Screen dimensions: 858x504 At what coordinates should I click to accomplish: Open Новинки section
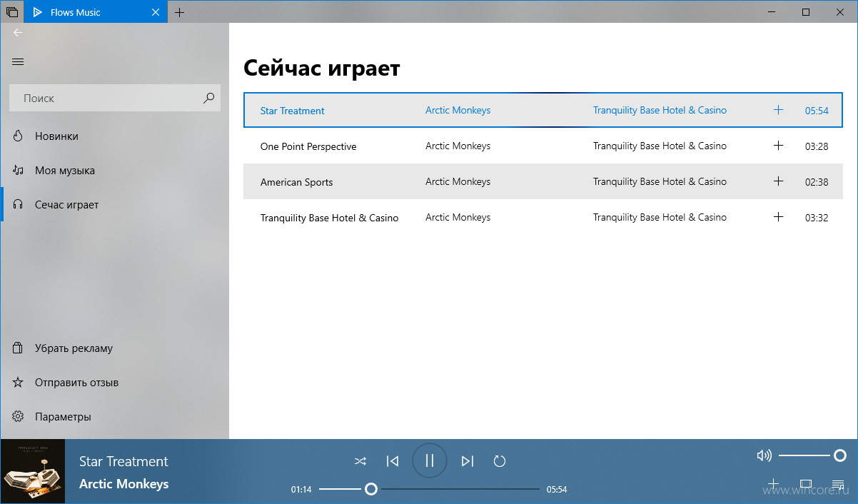114,136
